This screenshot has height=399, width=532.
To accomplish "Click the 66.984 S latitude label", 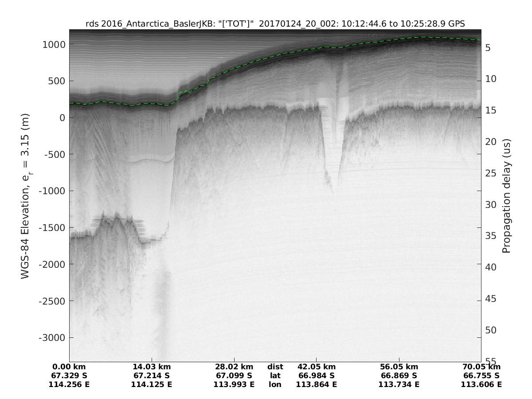I will [x=316, y=376].
